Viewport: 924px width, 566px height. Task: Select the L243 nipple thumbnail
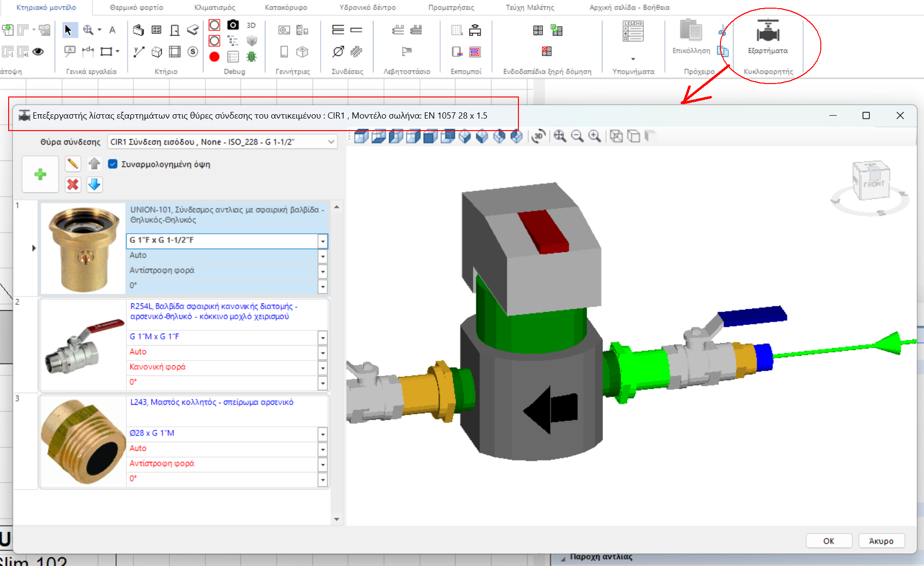tap(83, 441)
